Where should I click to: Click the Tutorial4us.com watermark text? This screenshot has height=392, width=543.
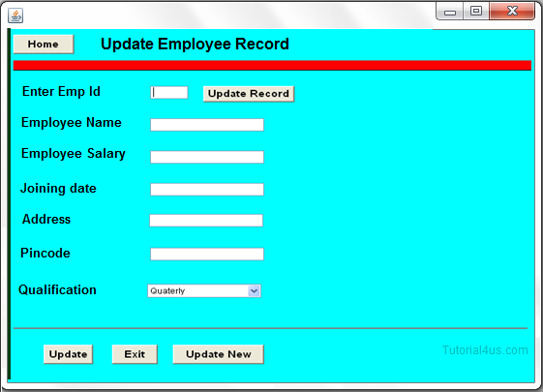485,350
